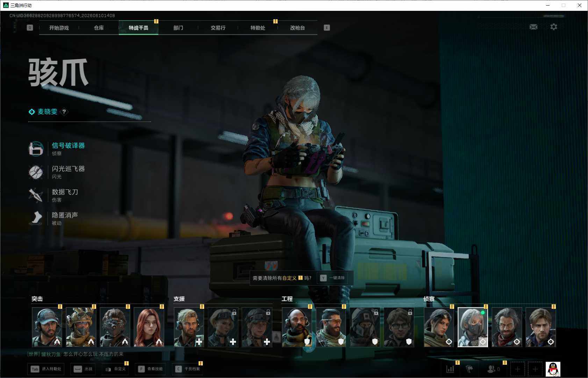Select the helmeted masked operator in 突击
588x378 pixels.
[81, 327]
